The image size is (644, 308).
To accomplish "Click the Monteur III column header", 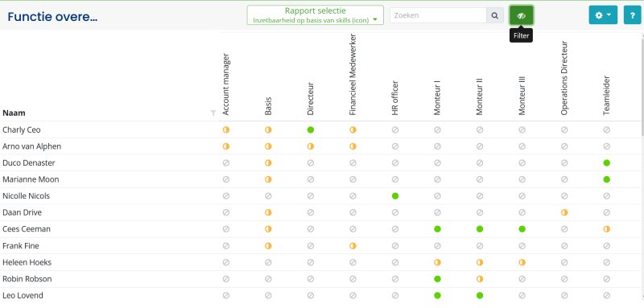I will [522, 96].
